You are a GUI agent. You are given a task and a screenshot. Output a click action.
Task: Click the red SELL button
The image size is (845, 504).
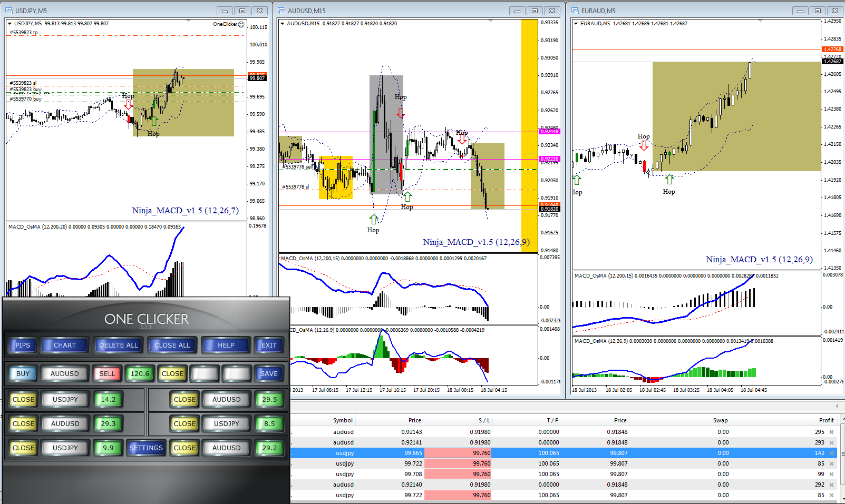click(107, 374)
